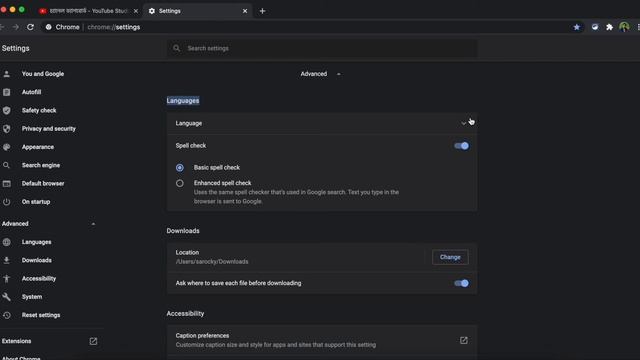Open On startup settings section
The width and height of the screenshot is (640, 360).
point(36,202)
